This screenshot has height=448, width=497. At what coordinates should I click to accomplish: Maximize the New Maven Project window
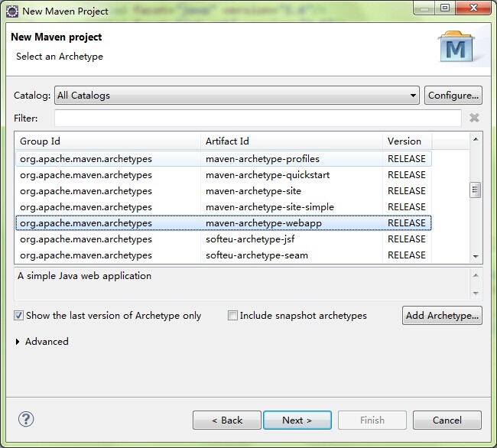point(445,8)
